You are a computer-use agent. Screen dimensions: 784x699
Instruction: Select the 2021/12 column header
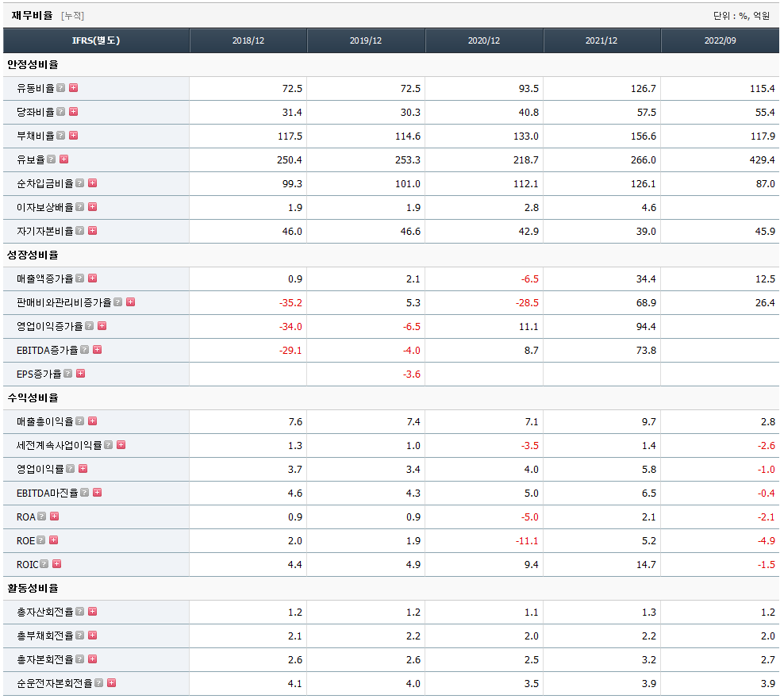[x=601, y=40]
